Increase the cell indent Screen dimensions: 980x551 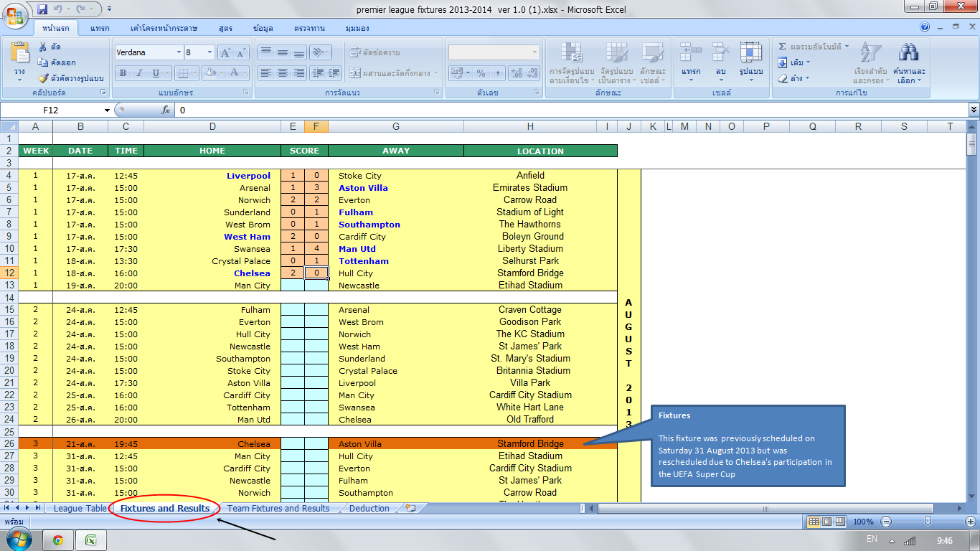click(x=334, y=72)
